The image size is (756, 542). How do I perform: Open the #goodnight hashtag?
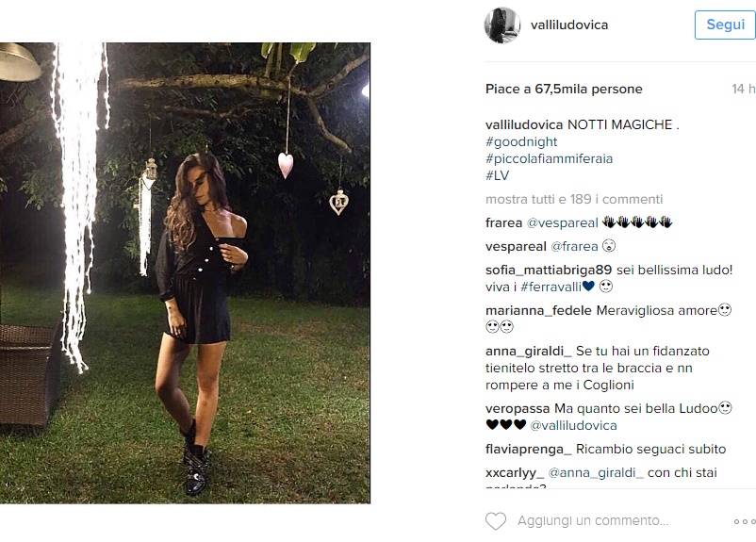point(521,141)
